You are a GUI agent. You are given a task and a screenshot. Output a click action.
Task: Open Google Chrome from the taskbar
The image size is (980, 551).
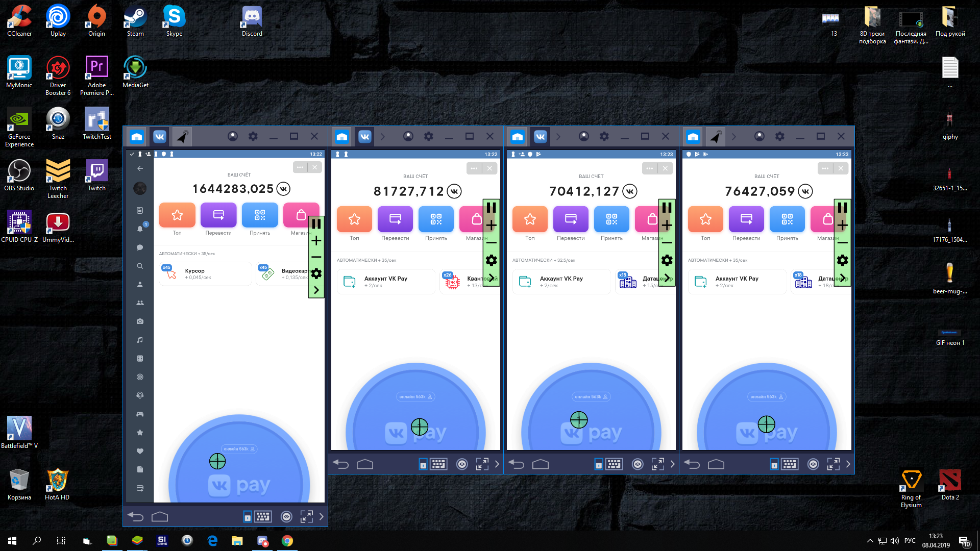tap(287, 541)
